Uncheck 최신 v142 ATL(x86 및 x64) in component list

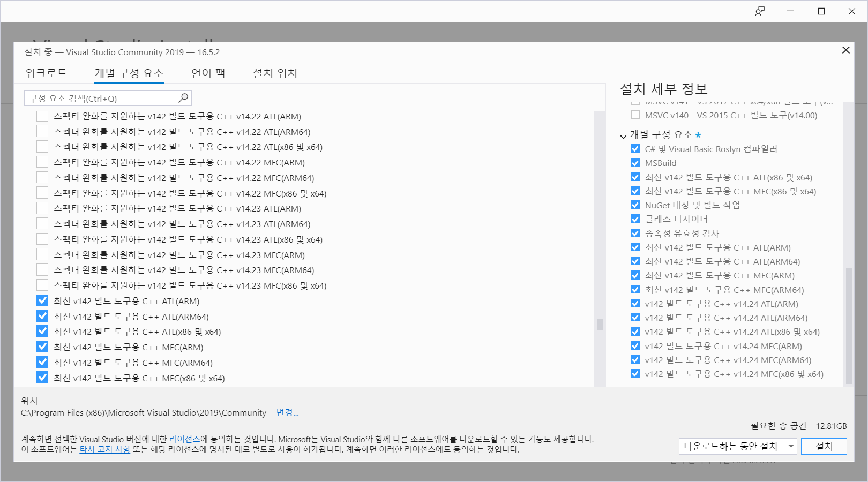coord(42,332)
